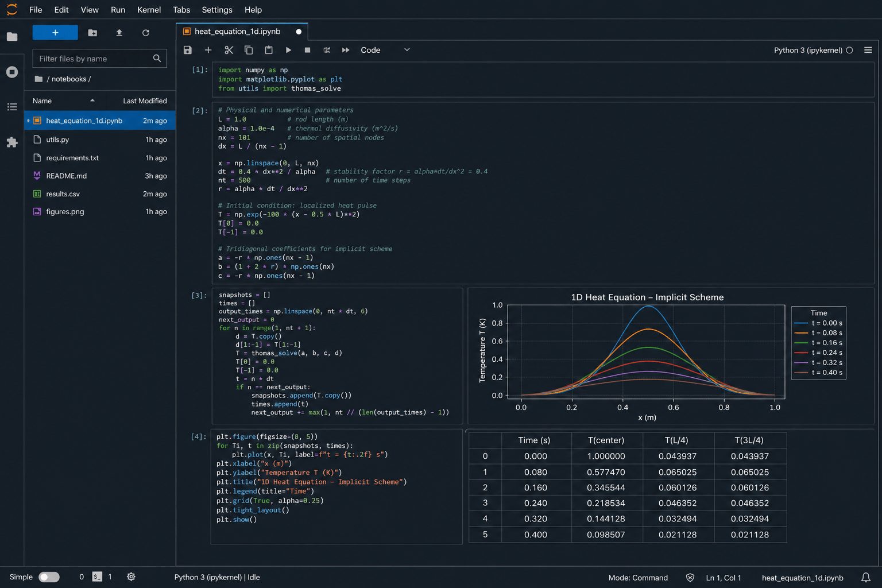Restart the kernel icon

327,50
